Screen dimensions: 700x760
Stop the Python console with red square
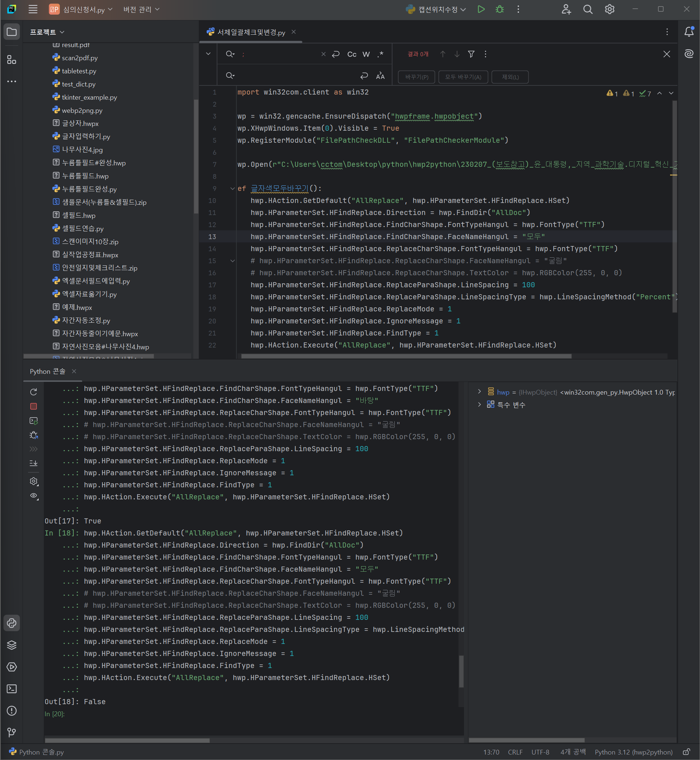click(x=34, y=406)
